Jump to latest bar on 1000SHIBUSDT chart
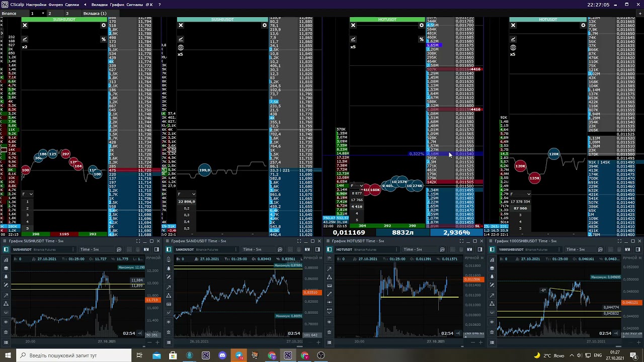The height and width of the screenshot is (362, 644). pos(616,333)
